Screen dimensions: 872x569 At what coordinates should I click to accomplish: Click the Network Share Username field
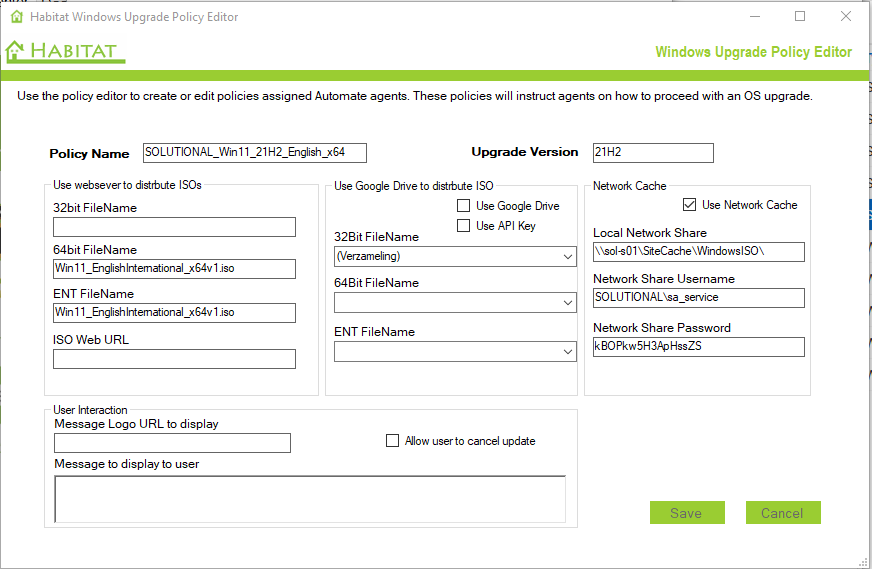pyautogui.click(x=698, y=298)
